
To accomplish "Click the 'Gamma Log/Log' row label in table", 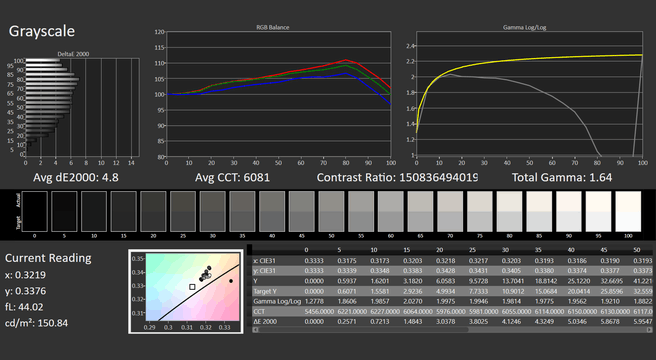I will [x=277, y=301].
